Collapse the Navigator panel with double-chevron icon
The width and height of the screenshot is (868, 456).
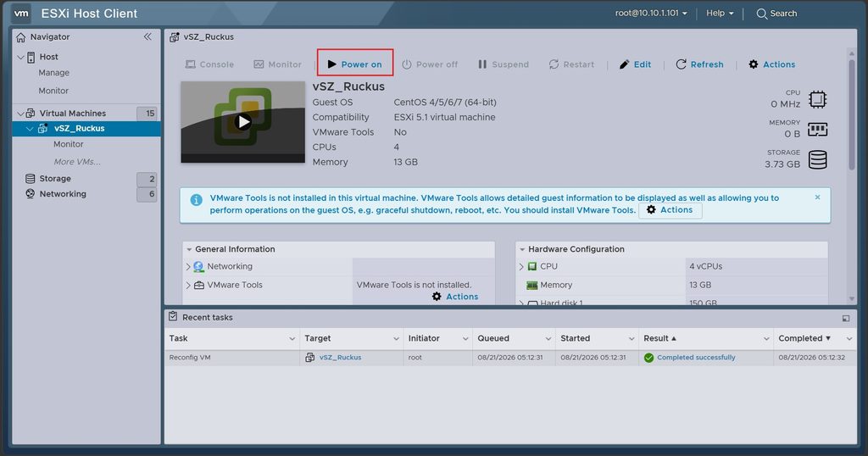click(x=147, y=36)
